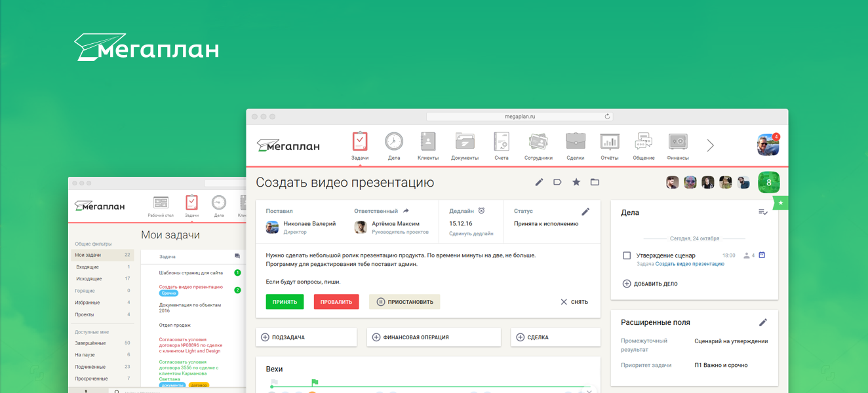Click the participants icon showing 4 people
This screenshot has width=868, height=393.
749,255
